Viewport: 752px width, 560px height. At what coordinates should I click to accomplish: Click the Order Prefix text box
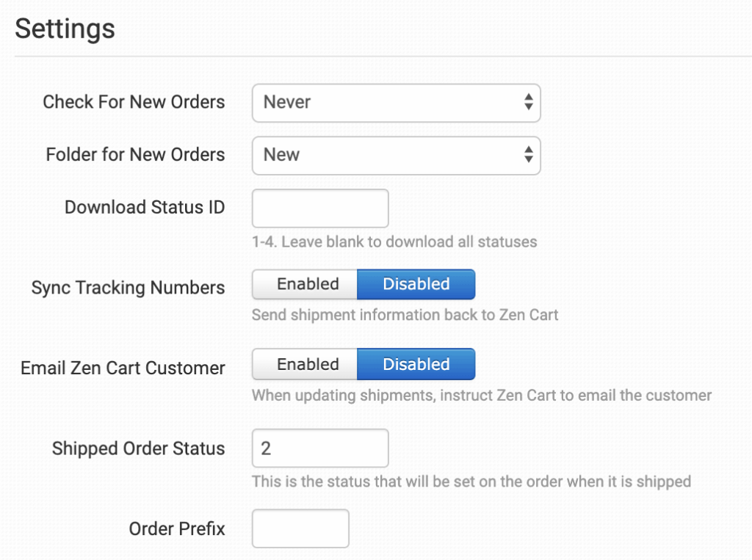click(x=300, y=528)
